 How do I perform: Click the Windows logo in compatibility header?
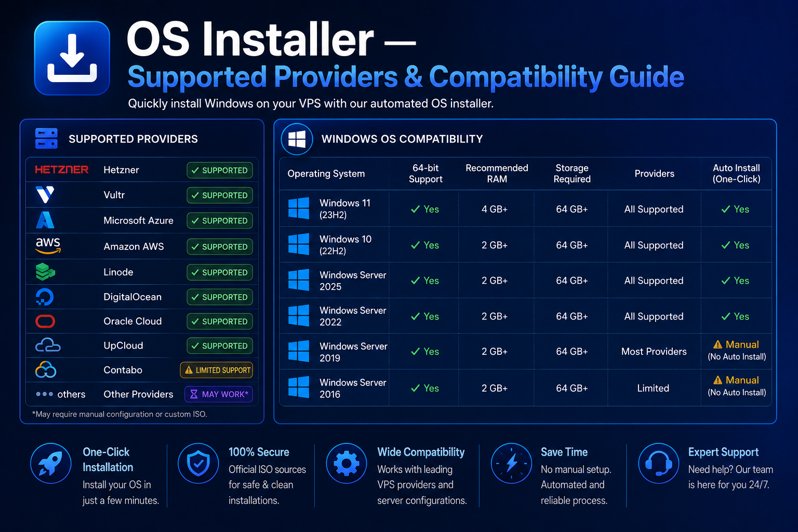[297, 139]
